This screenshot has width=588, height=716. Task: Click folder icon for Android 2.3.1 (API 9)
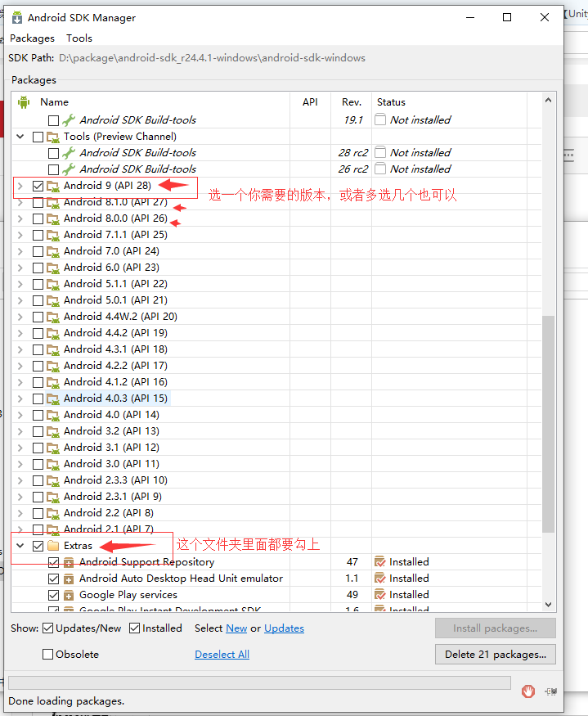pyautogui.click(x=53, y=497)
